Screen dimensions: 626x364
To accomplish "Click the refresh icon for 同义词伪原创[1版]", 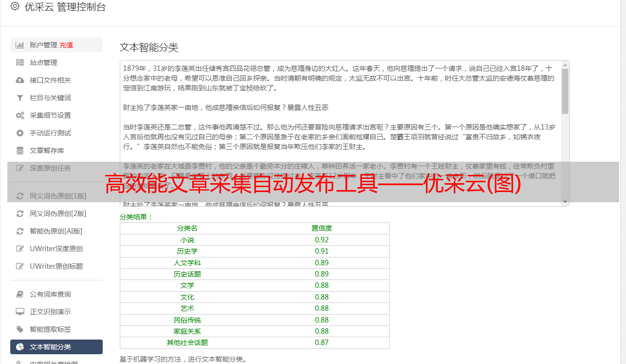I will [20, 196].
